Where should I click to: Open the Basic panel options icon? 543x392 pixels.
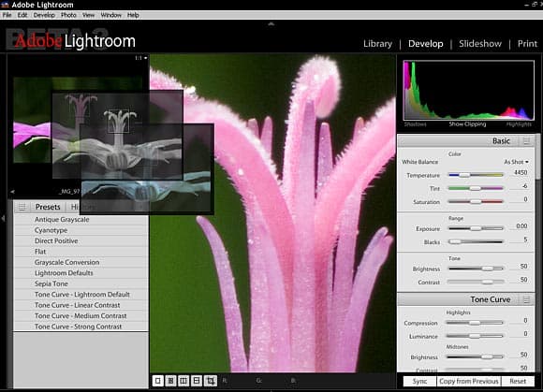[x=526, y=141]
